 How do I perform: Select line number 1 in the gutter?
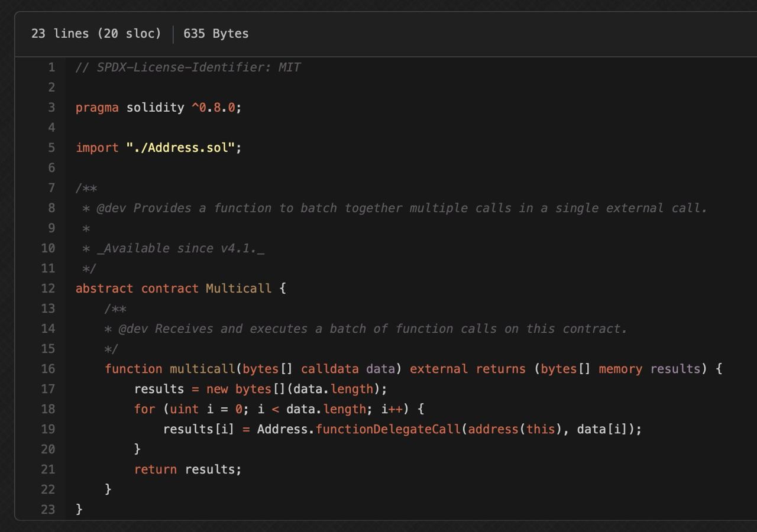click(51, 67)
